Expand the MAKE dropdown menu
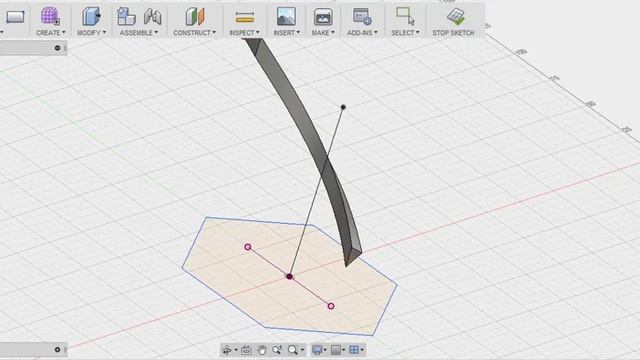 [x=323, y=33]
